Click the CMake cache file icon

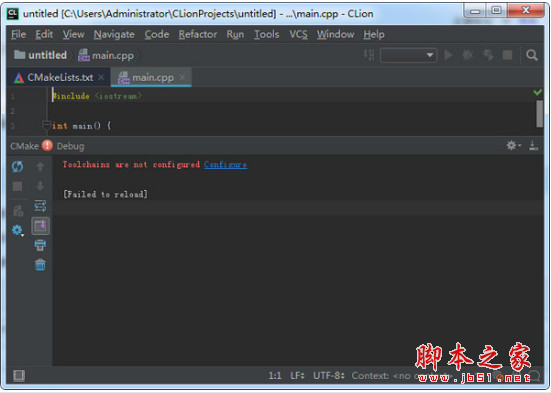(x=17, y=211)
